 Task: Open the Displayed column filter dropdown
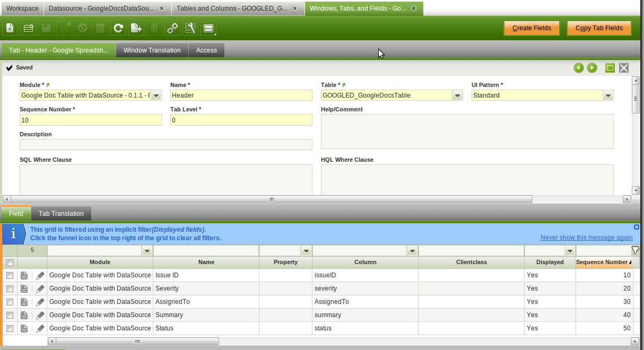[570, 250]
